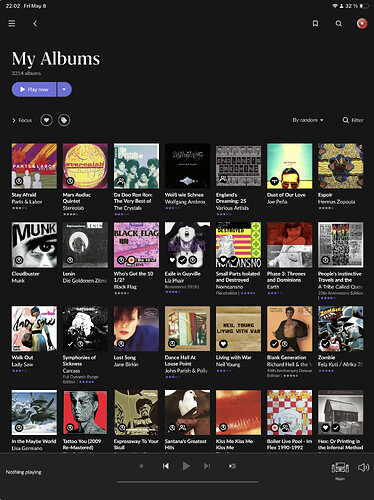Click the Nothing playing status text
This screenshot has width=374, height=500.
click(24, 472)
